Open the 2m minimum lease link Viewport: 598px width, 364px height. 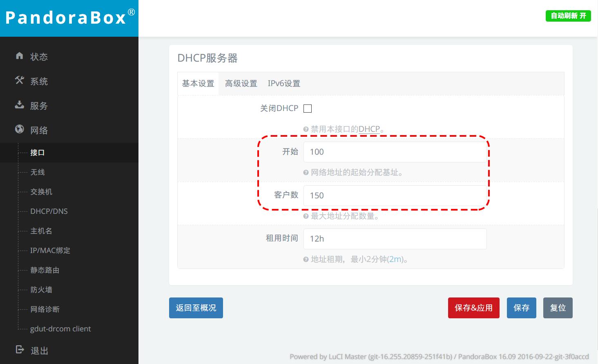395,259
